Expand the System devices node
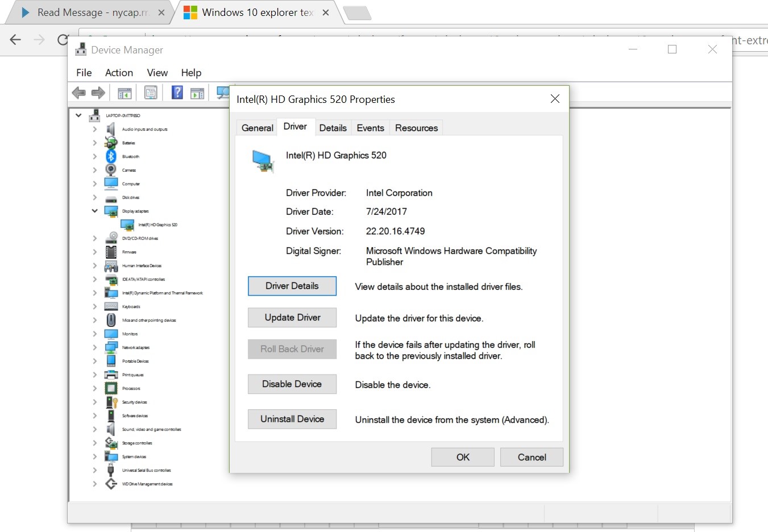The height and width of the screenshot is (532, 768). [94, 456]
